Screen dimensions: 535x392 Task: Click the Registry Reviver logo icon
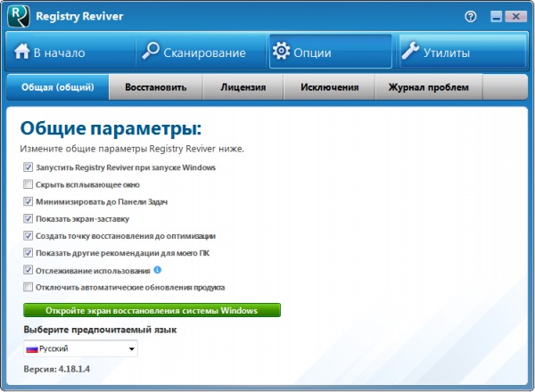pos(17,16)
